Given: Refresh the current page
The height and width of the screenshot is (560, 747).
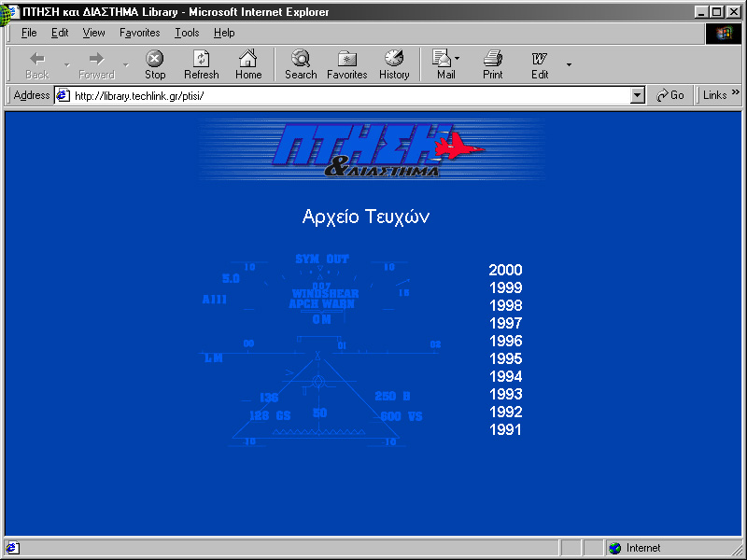Looking at the screenshot, I should pos(202,64).
